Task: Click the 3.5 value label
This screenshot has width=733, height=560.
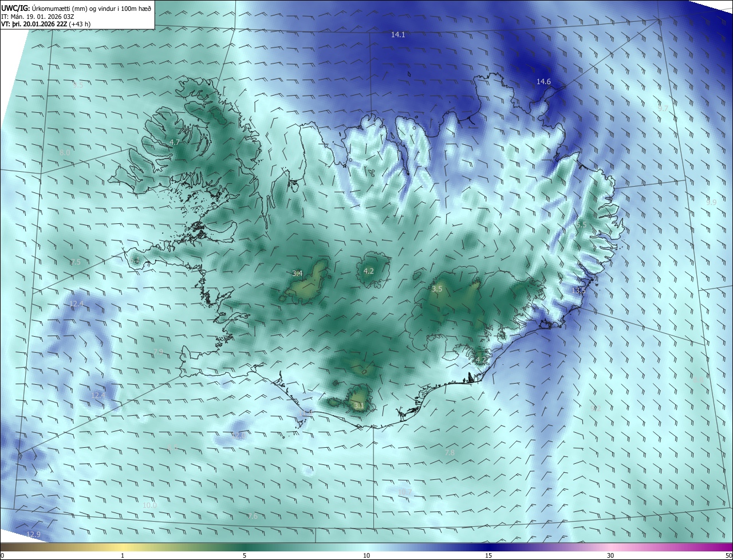Action: 437,289
